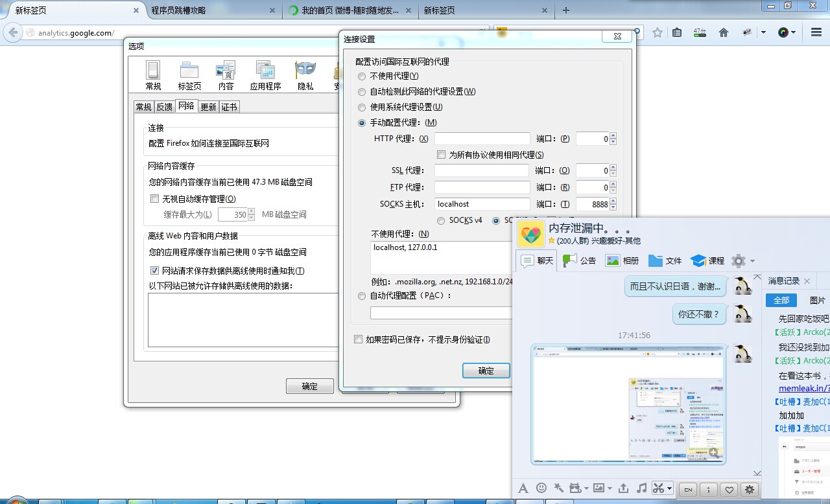830x504 pixels.
Task: Select 使用系统代理设置 radio option
Action: click(x=362, y=107)
